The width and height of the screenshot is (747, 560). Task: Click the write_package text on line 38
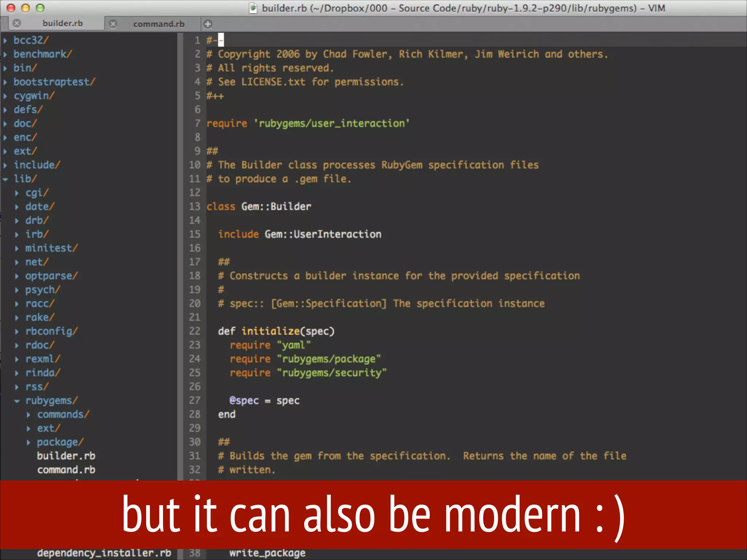(267, 553)
